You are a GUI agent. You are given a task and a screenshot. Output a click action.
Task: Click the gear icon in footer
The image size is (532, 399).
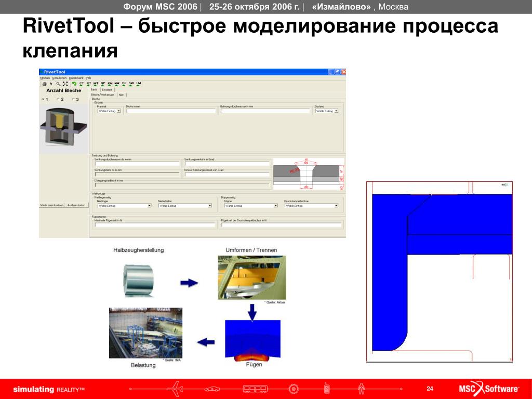point(293,389)
